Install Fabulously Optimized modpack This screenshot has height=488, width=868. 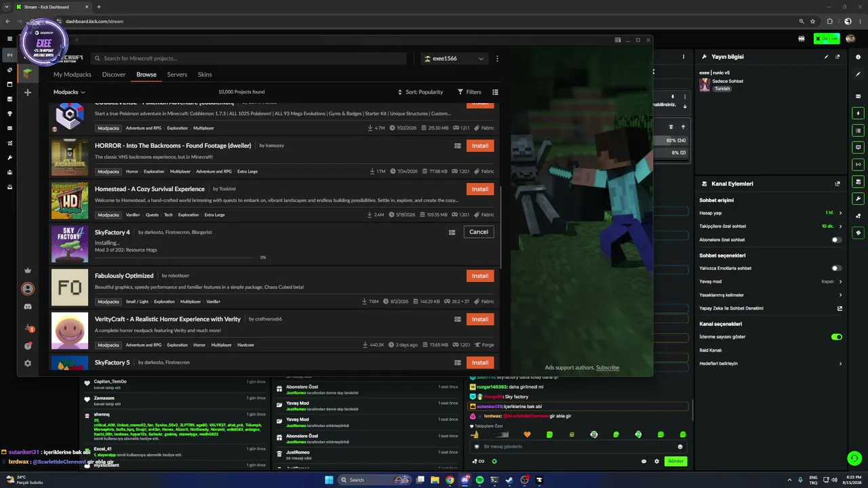[480, 276]
